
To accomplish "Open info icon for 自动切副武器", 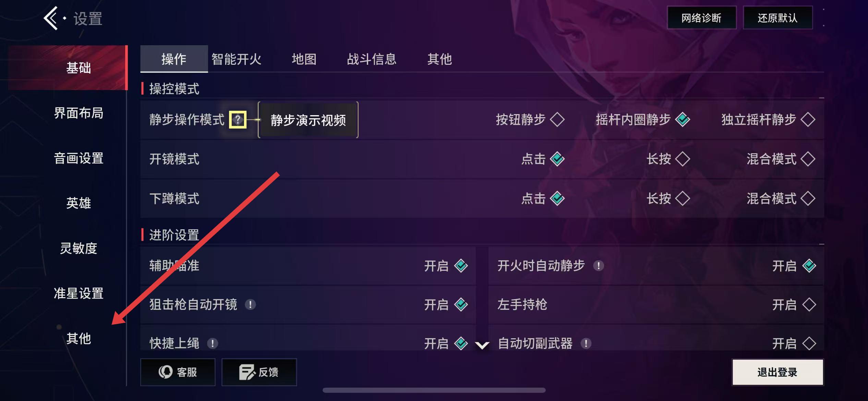I will (x=586, y=343).
